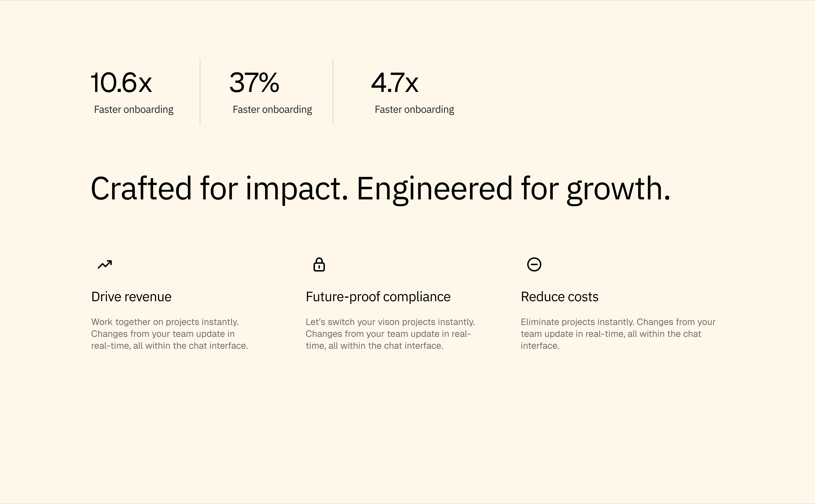
Task: Click the 4.7x statistic
Action: click(x=394, y=83)
